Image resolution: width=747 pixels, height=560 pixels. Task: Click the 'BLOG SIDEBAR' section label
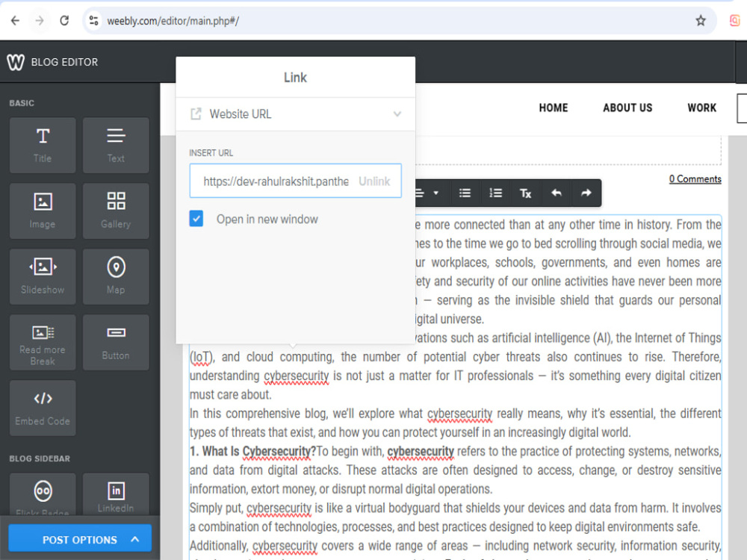40,458
